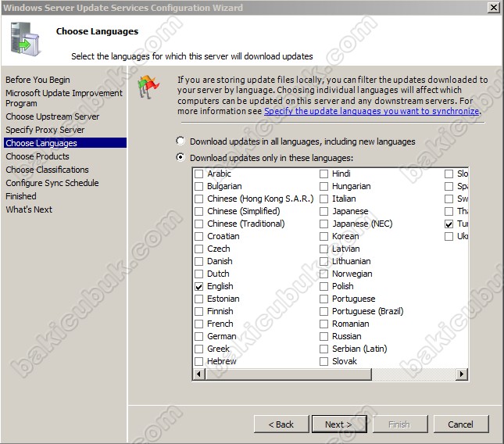Enable the Portuguese (Brazil) checkbox

(x=323, y=312)
